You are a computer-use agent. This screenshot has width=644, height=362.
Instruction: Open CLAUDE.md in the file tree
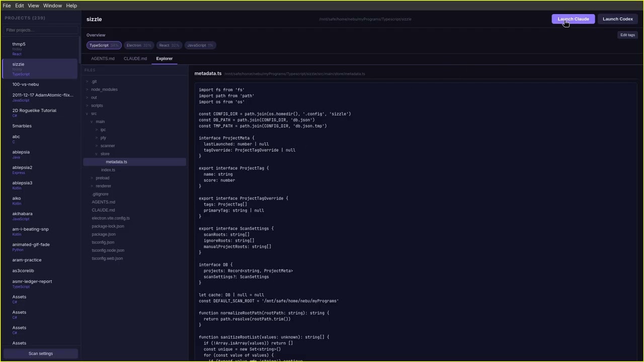[134, 210]
